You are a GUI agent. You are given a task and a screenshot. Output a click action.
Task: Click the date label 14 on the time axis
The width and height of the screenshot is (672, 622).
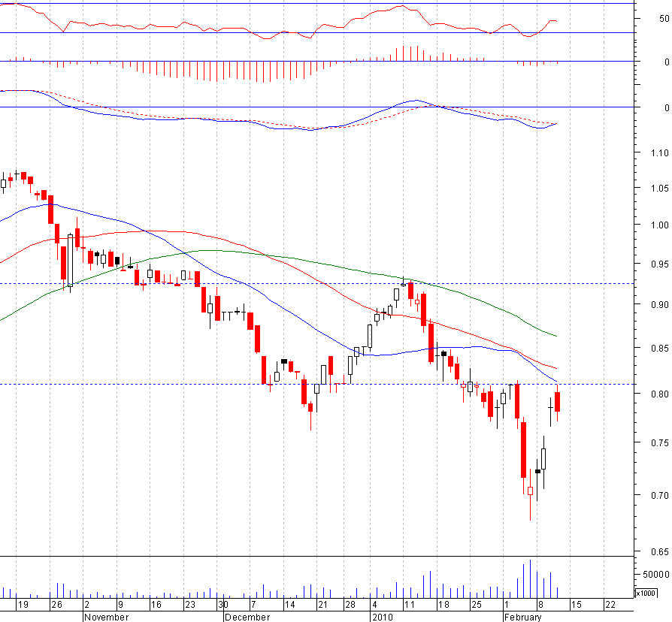[290, 605]
